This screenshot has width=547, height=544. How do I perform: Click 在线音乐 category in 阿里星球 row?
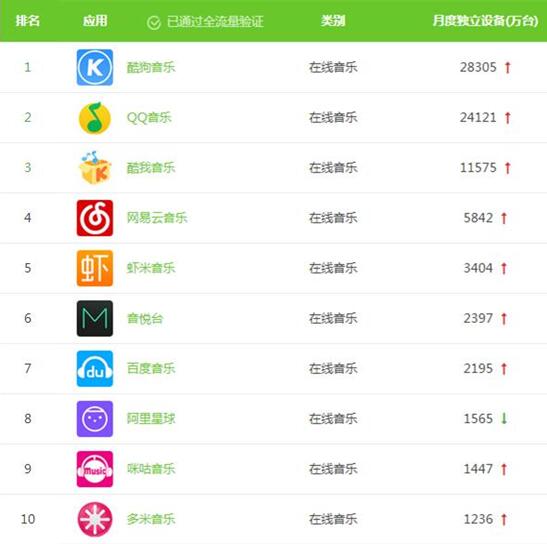333,419
